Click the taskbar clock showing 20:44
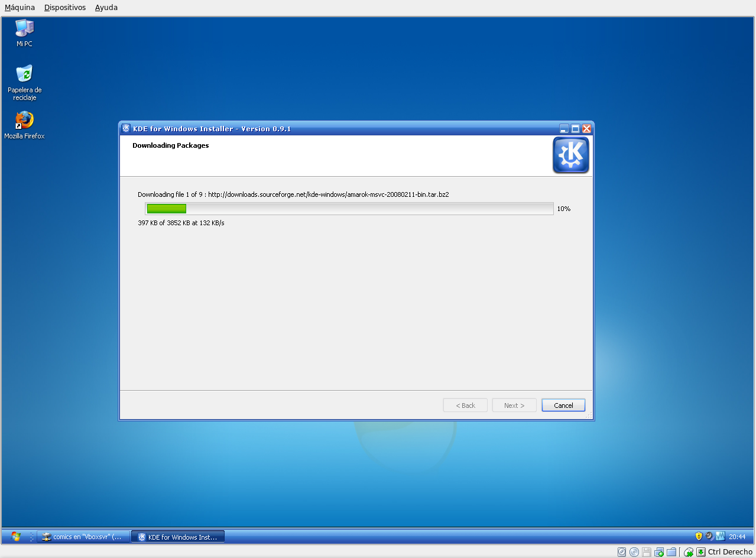Image resolution: width=756 pixels, height=558 pixels. point(737,537)
